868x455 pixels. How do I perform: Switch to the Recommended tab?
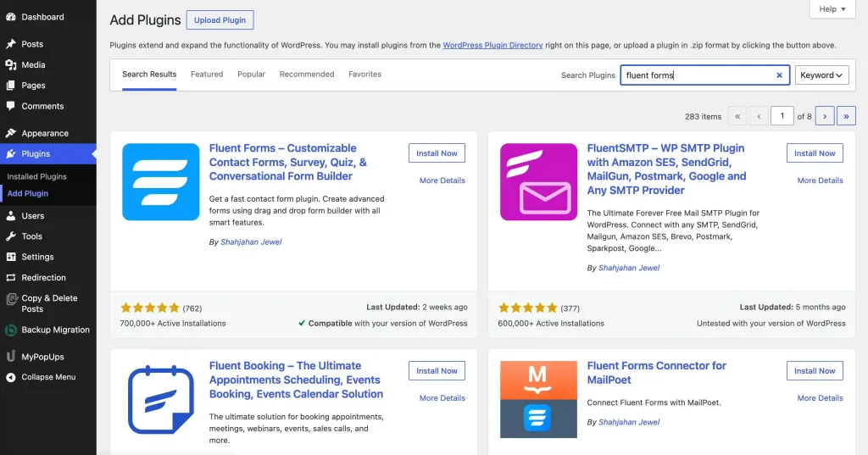click(x=307, y=75)
